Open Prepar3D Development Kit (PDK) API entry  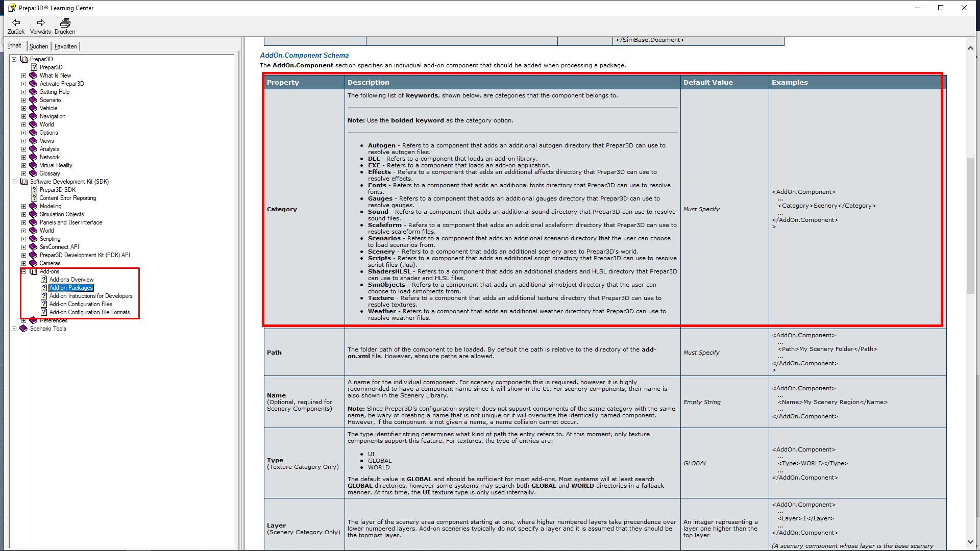pos(85,255)
